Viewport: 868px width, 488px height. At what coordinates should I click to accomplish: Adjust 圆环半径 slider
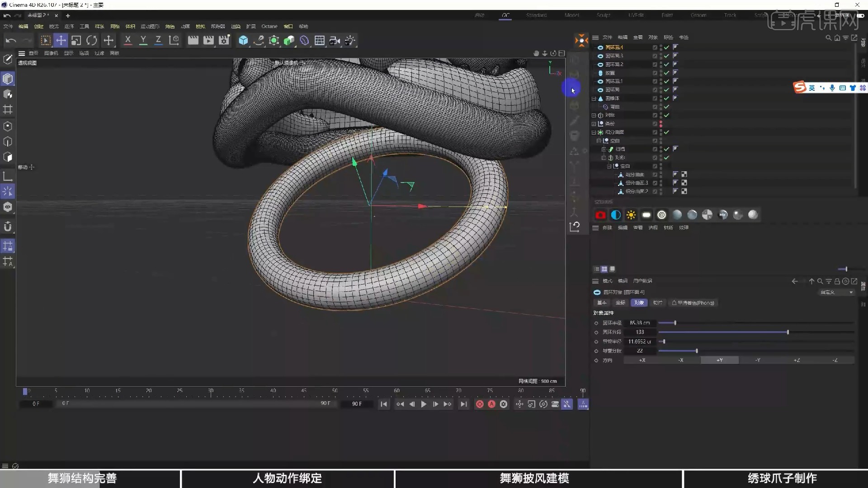point(756,323)
